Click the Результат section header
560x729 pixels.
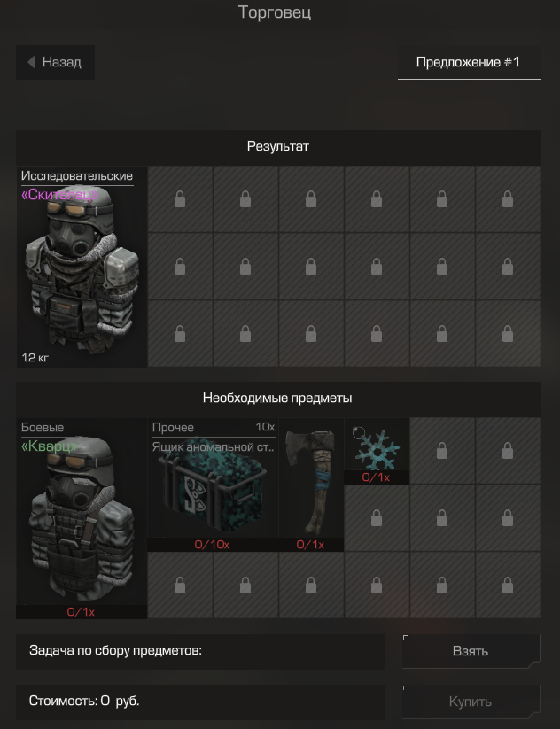278,147
